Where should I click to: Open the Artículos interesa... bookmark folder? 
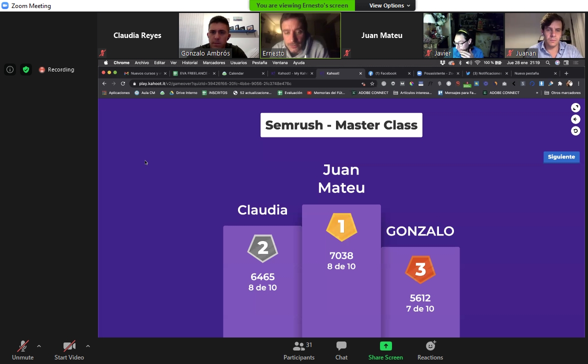pos(412,92)
